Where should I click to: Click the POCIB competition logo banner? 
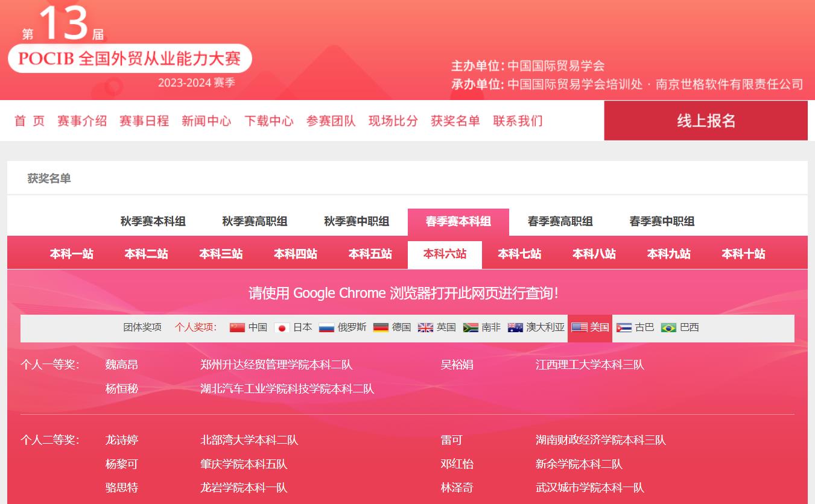point(130,58)
